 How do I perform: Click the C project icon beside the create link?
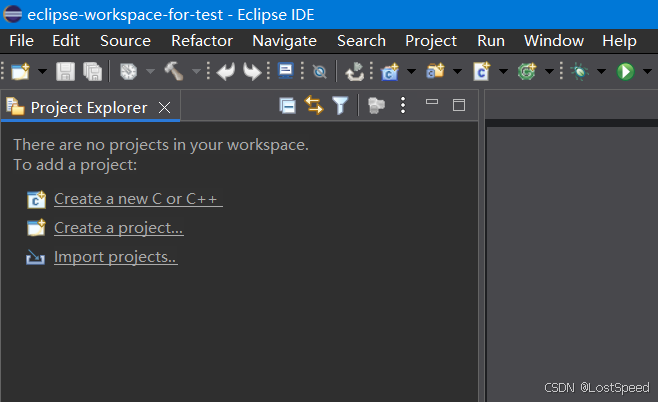tap(36, 200)
